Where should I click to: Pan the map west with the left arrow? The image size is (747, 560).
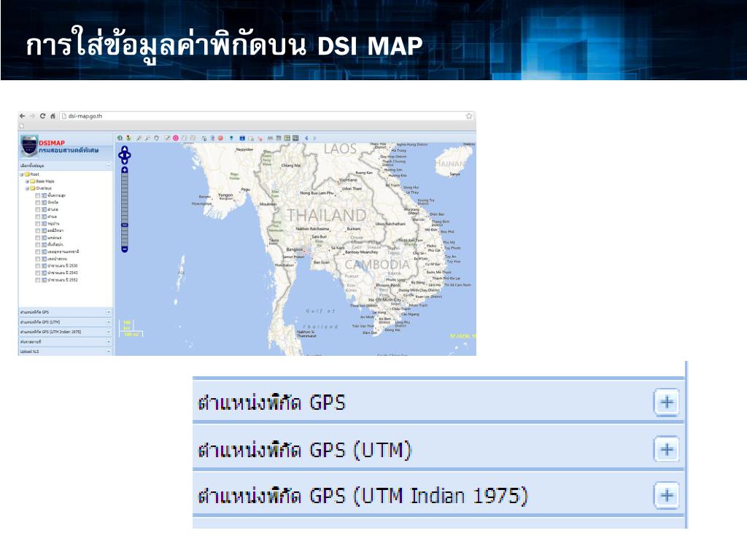[x=120, y=155]
